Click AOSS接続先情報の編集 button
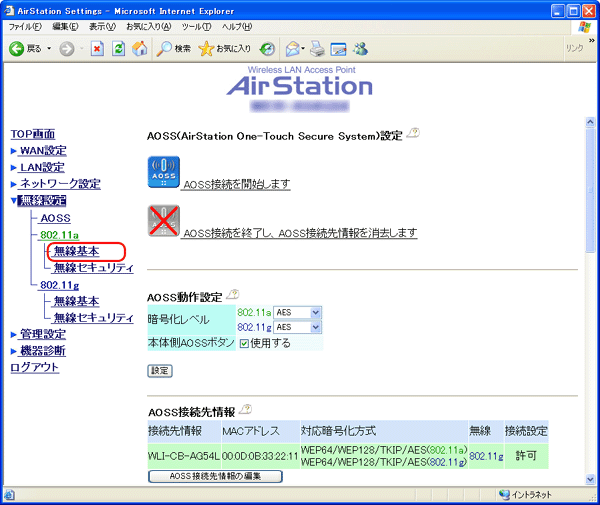Image resolution: width=600 pixels, height=505 pixels. point(215,476)
